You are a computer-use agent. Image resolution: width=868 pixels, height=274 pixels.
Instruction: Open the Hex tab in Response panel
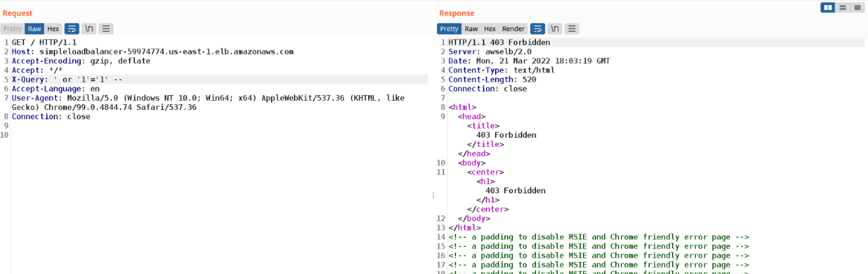tap(490, 29)
